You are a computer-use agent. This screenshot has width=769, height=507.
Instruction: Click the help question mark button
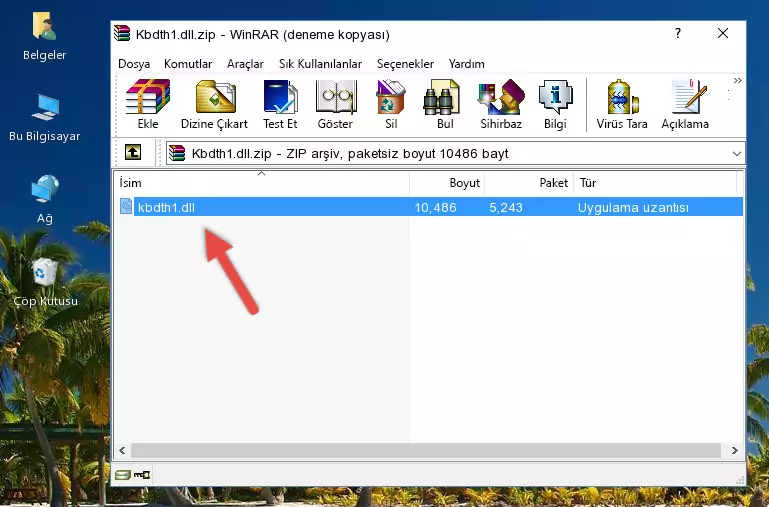(x=678, y=33)
